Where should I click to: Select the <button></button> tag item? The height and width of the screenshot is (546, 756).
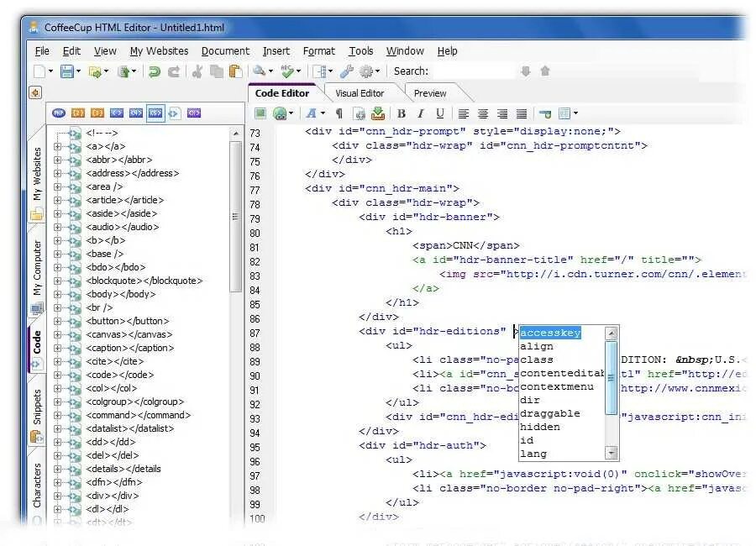point(128,321)
